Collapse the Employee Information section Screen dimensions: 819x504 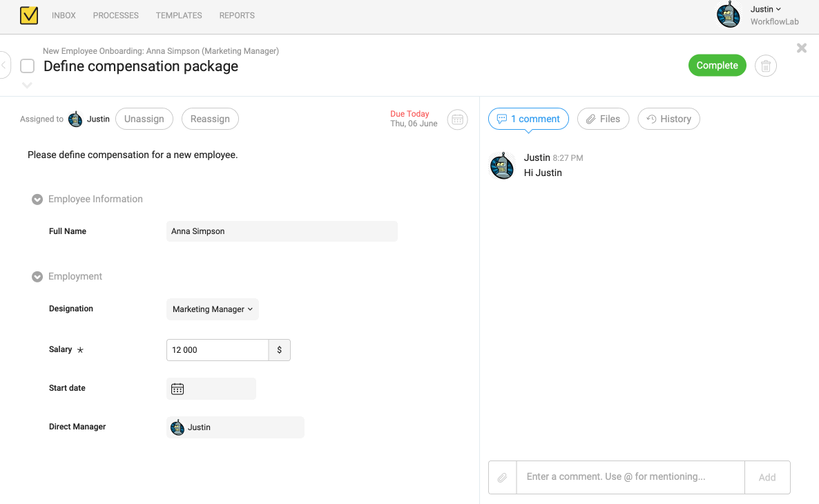click(x=37, y=199)
